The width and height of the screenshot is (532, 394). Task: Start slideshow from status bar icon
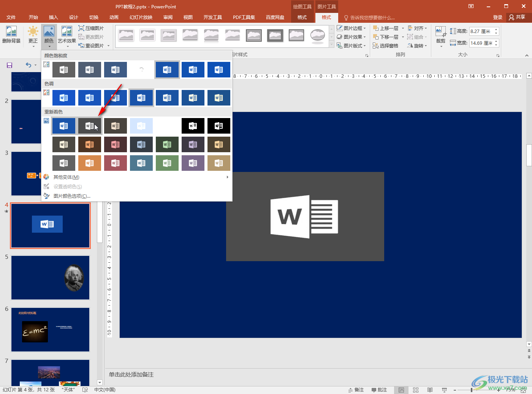[444, 390]
